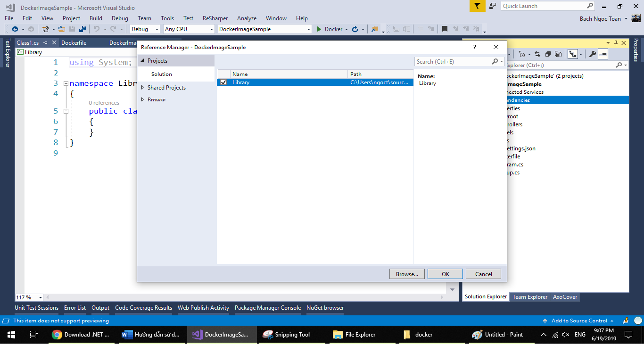Click the help question mark in Reference Manager
This screenshot has width=644, height=362.
[x=475, y=47]
